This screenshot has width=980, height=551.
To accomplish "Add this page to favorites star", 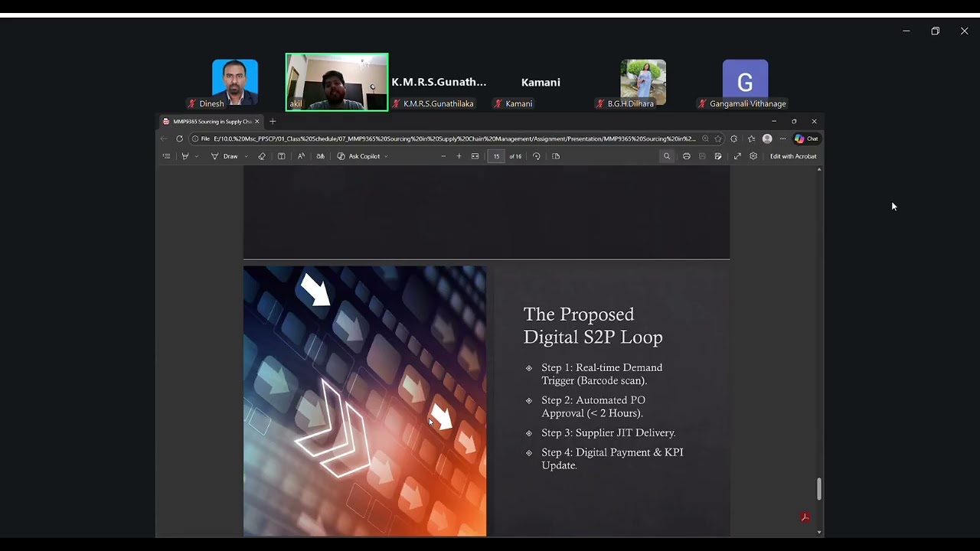I will tap(718, 139).
